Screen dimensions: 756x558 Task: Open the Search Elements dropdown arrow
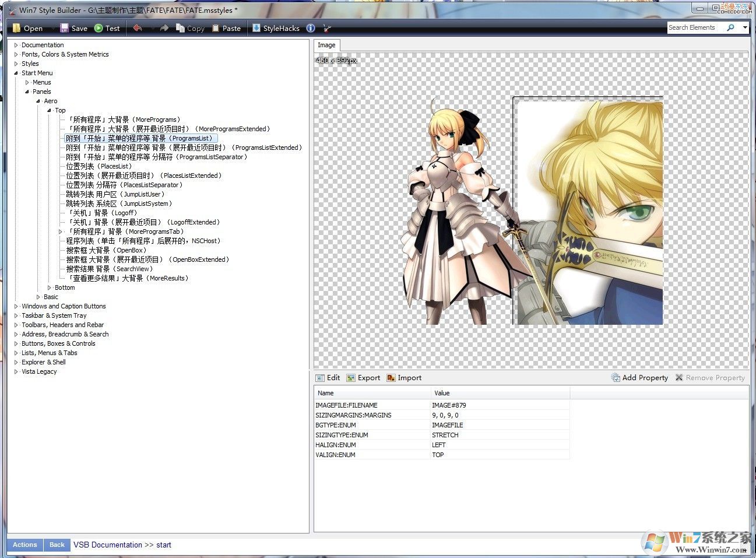click(x=746, y=27)
